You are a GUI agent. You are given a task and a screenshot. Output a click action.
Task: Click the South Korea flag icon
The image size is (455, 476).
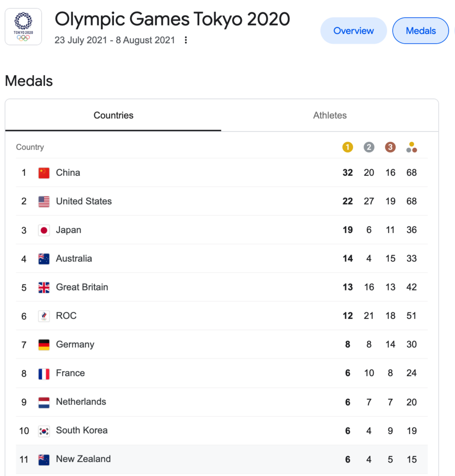44,431
